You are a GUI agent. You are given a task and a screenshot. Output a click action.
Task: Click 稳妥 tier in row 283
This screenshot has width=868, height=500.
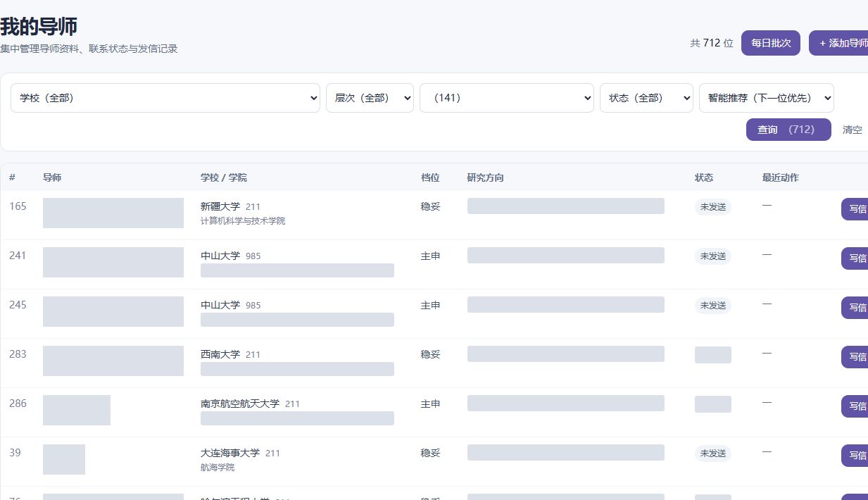tap(431, 355)
